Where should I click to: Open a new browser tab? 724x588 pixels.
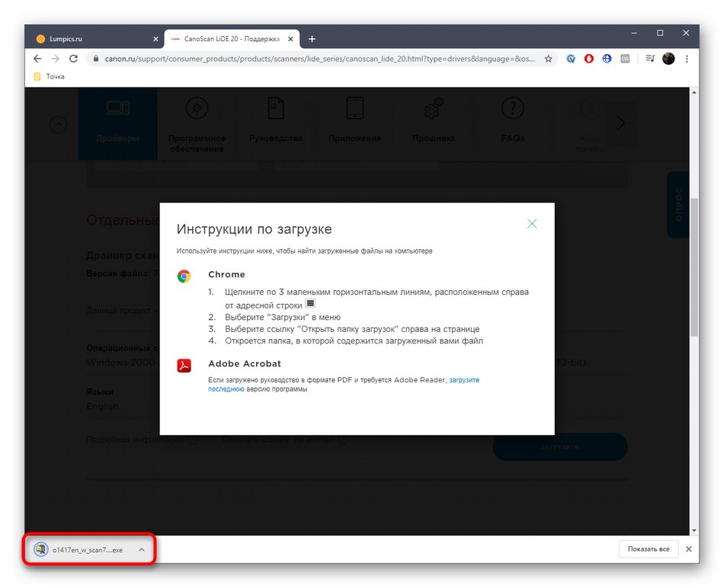point(312,39)
